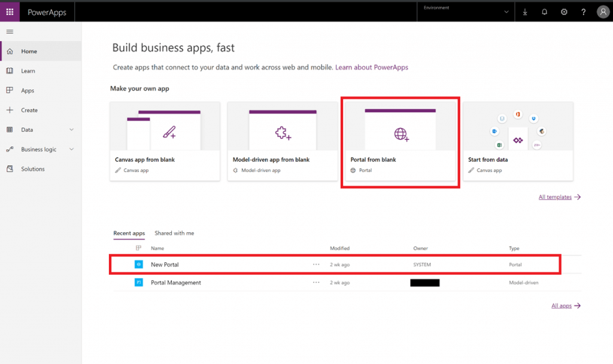Open the notifications bell
This screenshot has height=364, width=613.
(544, 11)
